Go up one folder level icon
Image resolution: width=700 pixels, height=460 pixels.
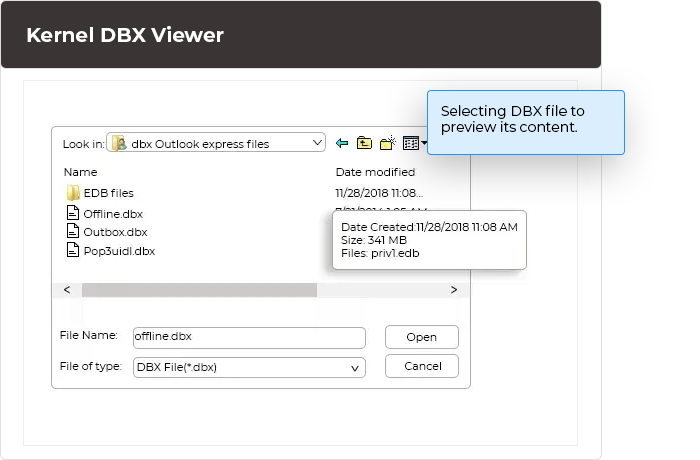point(364,143)
